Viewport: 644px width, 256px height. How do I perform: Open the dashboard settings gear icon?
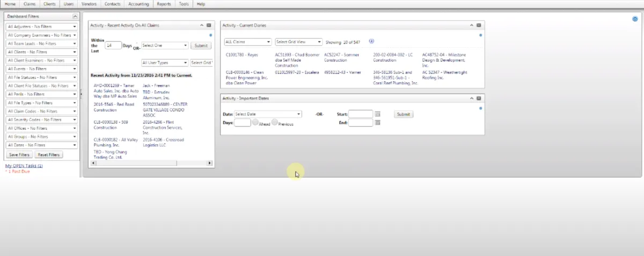point(635,19)
